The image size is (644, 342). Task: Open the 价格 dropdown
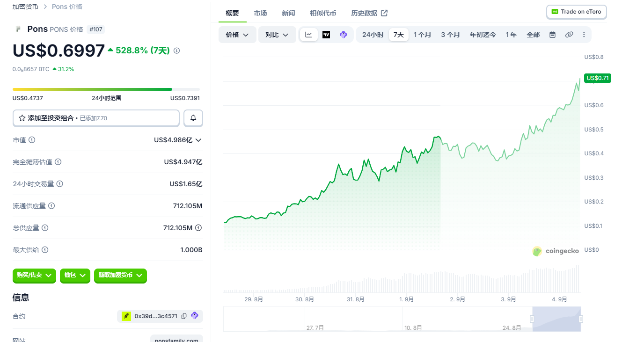(237, 35)
